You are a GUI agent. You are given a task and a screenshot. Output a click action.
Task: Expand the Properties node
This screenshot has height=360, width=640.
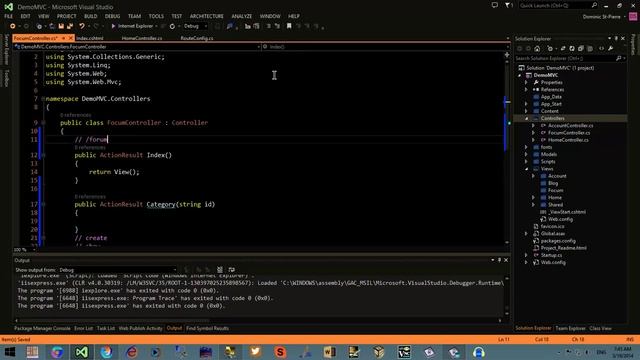tap(526, 82)
